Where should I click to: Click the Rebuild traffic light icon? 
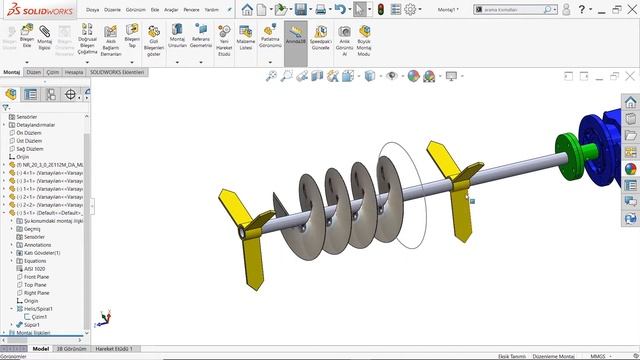(x=381, y=9)
